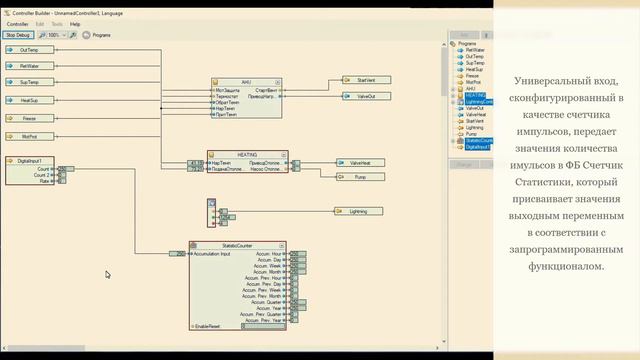
Task: Expand the StatisticCounter node in the program tree
Action: 453,141
